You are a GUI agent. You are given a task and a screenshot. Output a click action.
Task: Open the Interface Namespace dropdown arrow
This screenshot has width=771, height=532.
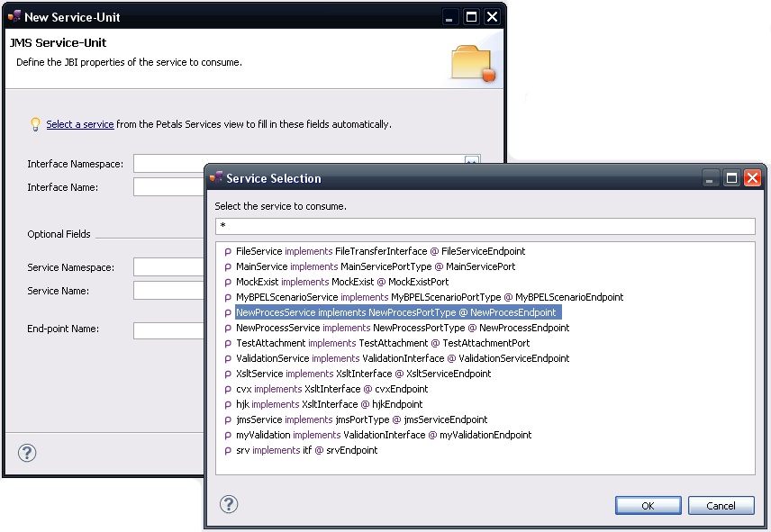tap(471, 161)
